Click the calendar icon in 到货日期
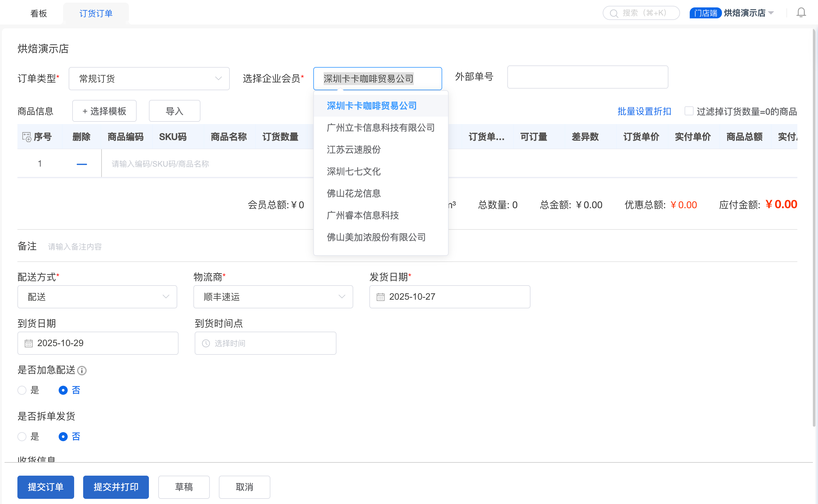The height and width of the screenshot is (504, 818). [29, 343]
